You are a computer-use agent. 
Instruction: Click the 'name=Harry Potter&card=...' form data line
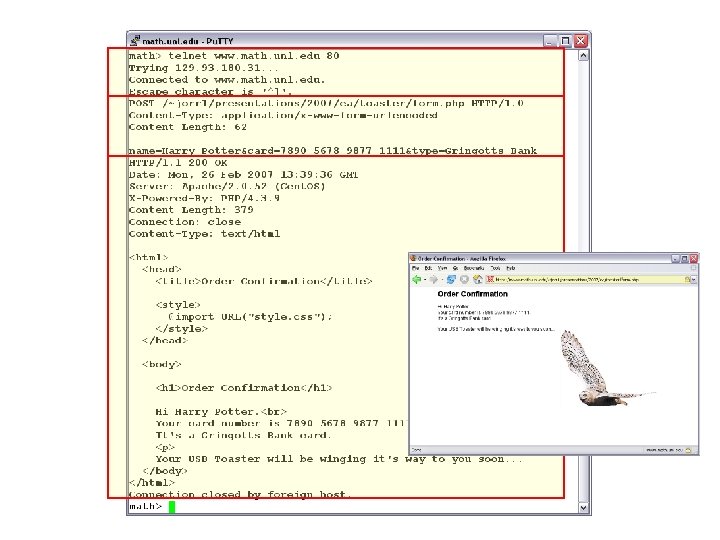(x=333, y=151)
